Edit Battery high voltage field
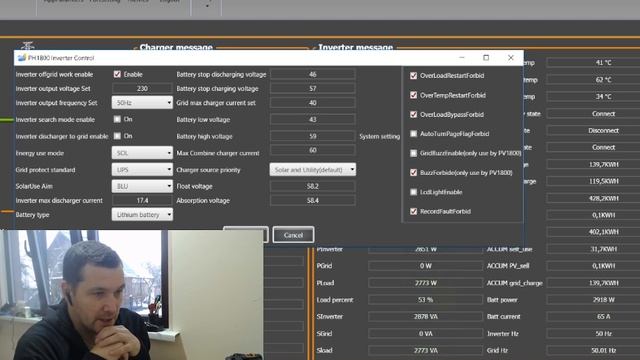This screenshot has height=360, width=640. [x=313, y=136]
